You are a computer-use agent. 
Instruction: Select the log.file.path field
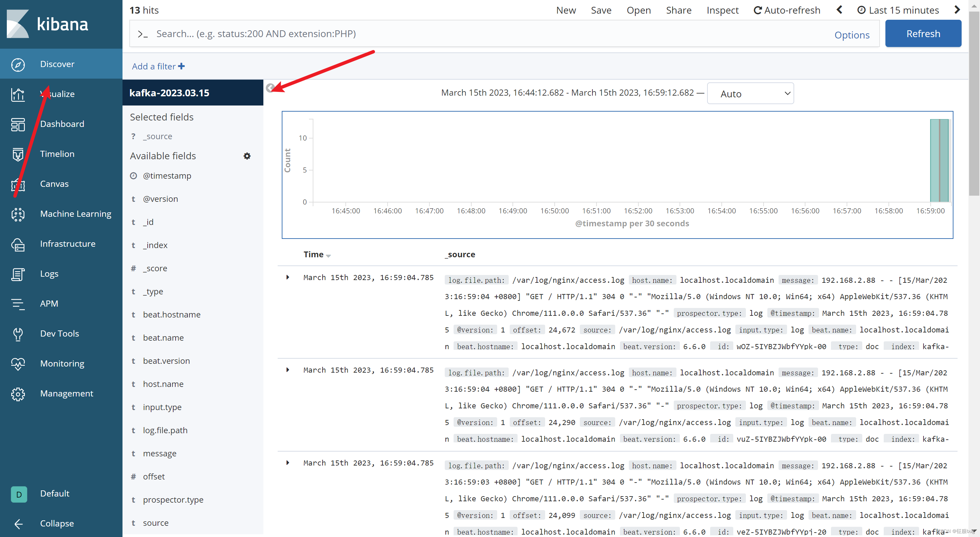[x=165, y=430]
